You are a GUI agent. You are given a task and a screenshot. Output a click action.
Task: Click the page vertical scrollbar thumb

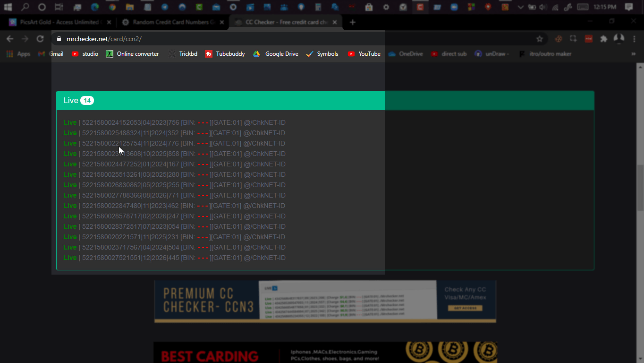640,188
